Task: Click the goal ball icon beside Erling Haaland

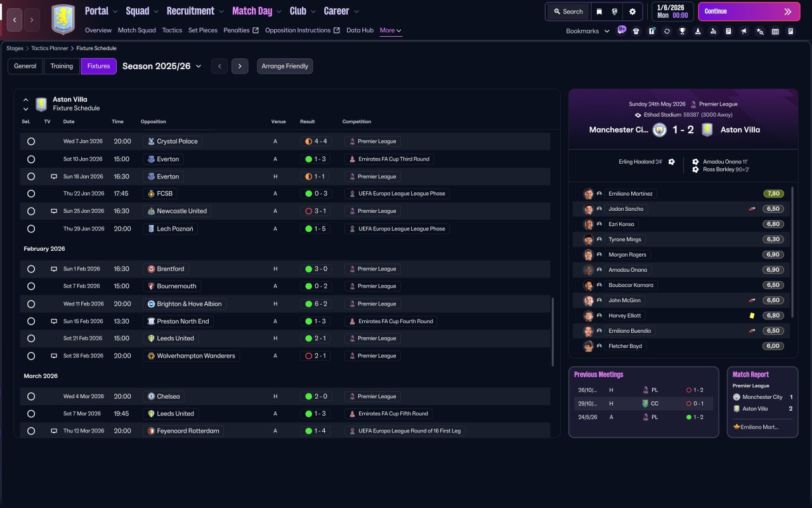Action: pyautogui.click(x=672, y=162)
